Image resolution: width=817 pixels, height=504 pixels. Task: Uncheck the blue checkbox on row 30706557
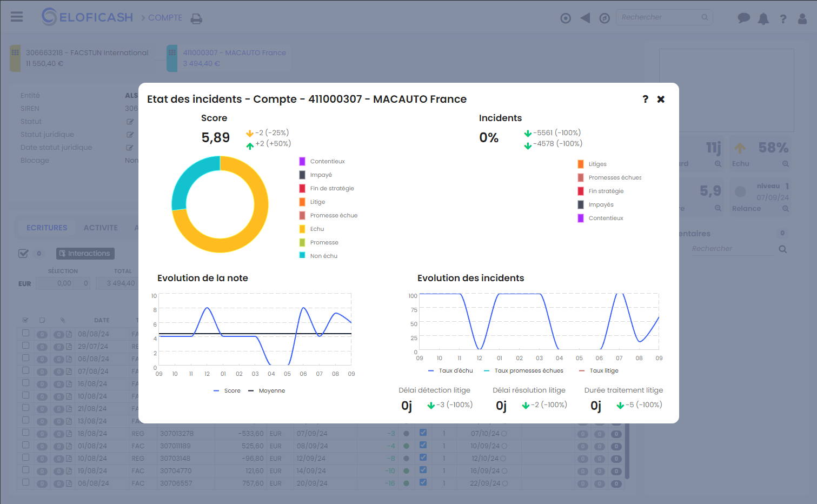423,482
